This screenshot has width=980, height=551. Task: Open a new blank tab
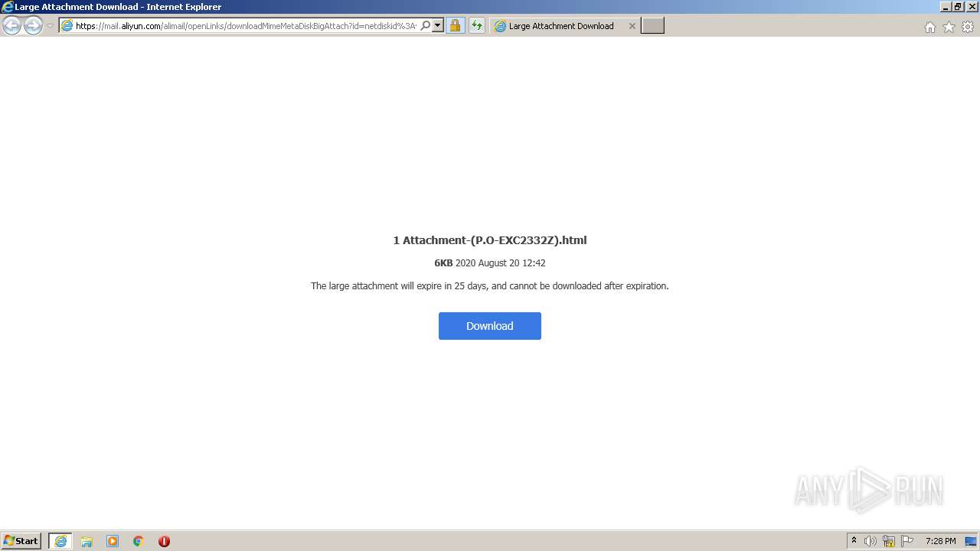(x=652, y=26)
